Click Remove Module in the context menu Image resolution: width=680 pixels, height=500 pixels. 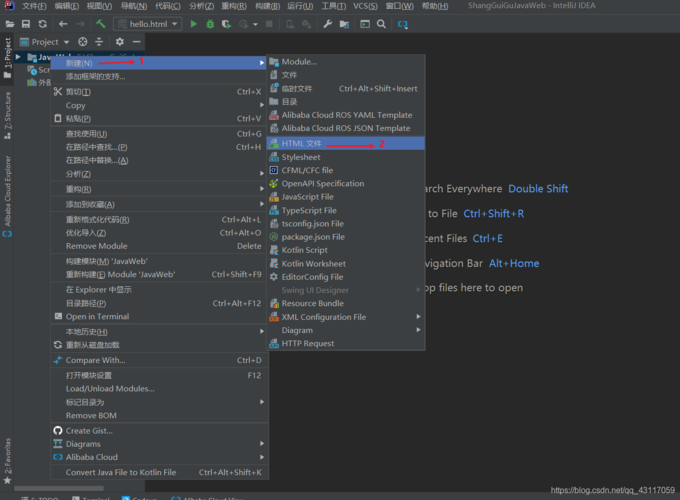(159, 246)
